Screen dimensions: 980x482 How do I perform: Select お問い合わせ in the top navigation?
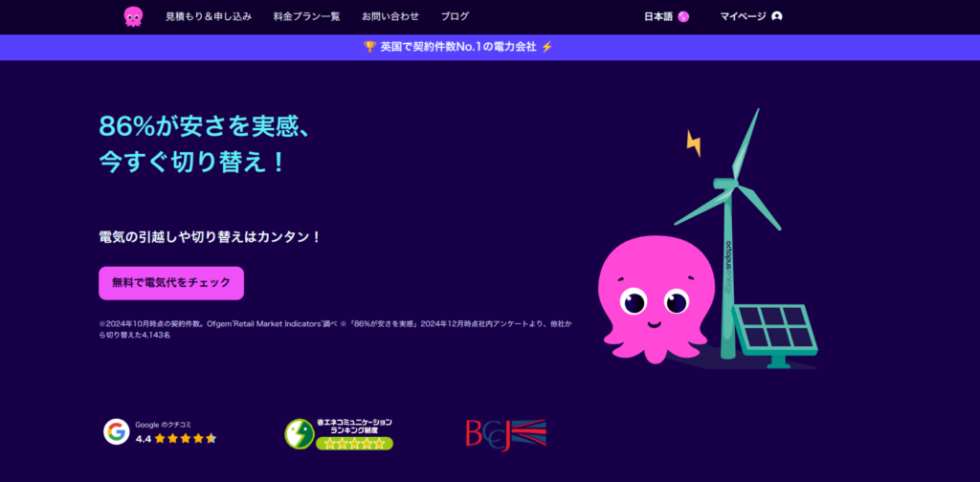(390, 16)
